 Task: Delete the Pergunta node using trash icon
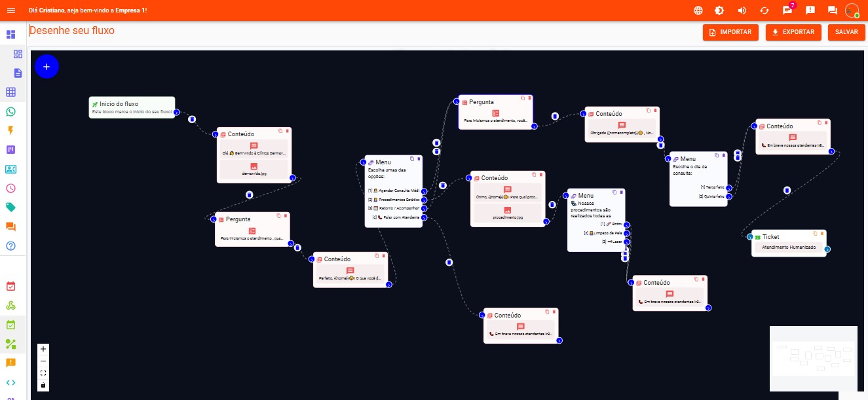pyautogui.click(x=530, y=98)
